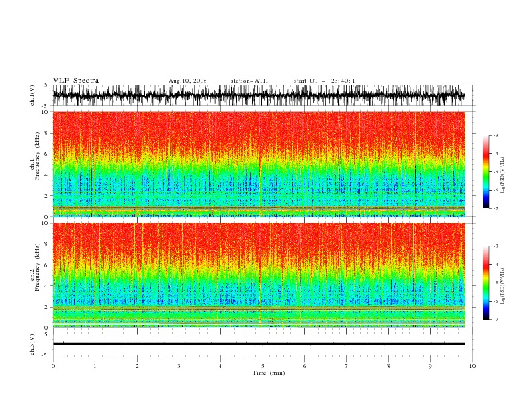Click the "-5" tick on ch.1(V) axis
This screenshot has height=411, width=532.
45,106
